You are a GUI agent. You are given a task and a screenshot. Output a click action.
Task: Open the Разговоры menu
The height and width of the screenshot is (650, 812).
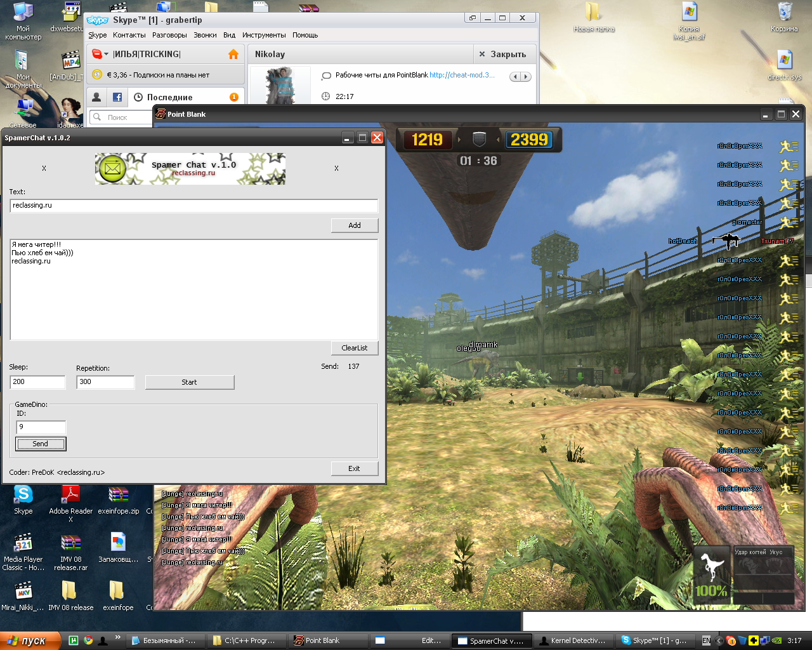click(169, 35)
